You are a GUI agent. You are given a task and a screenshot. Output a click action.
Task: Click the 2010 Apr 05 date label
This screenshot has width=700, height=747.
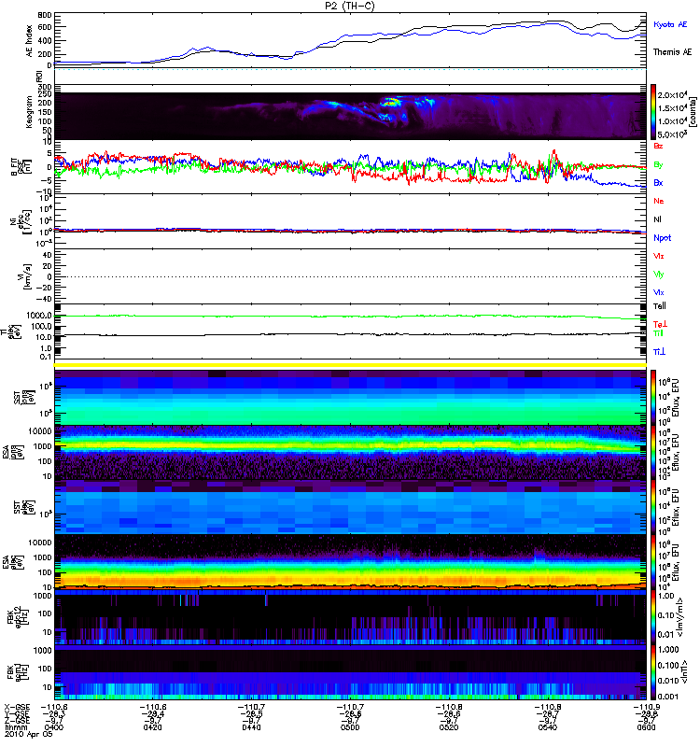pyautogui.click(x=28, y=735)
